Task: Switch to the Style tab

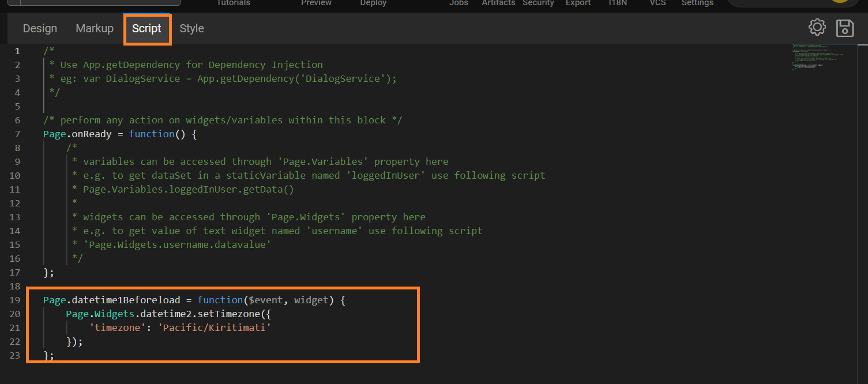Action: (191, 28)
